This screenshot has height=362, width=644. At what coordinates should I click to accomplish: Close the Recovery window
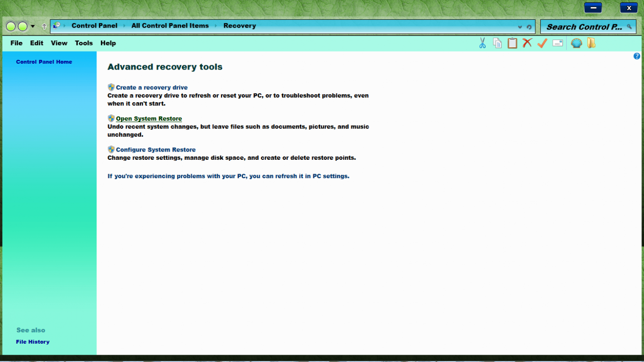629,8
